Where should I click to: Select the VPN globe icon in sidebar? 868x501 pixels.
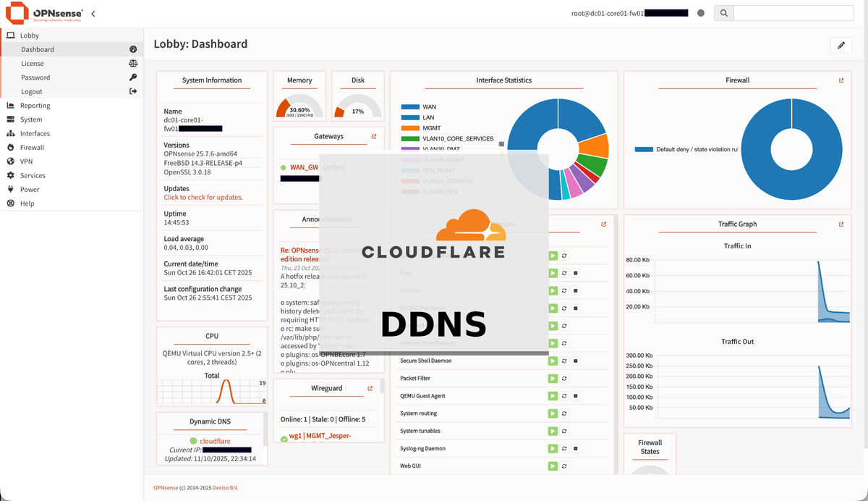pos(12,161)
